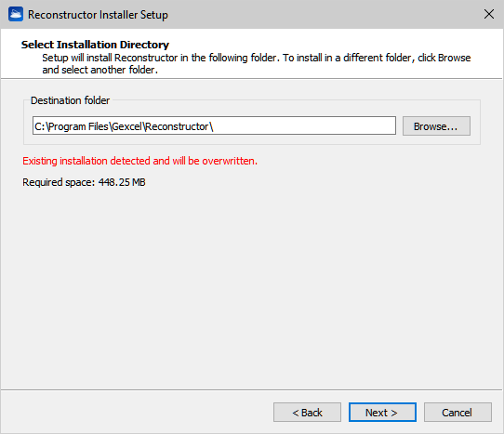504x434 pixels.
Task: Focus the Destination folder path field
Action: point(214,125)
